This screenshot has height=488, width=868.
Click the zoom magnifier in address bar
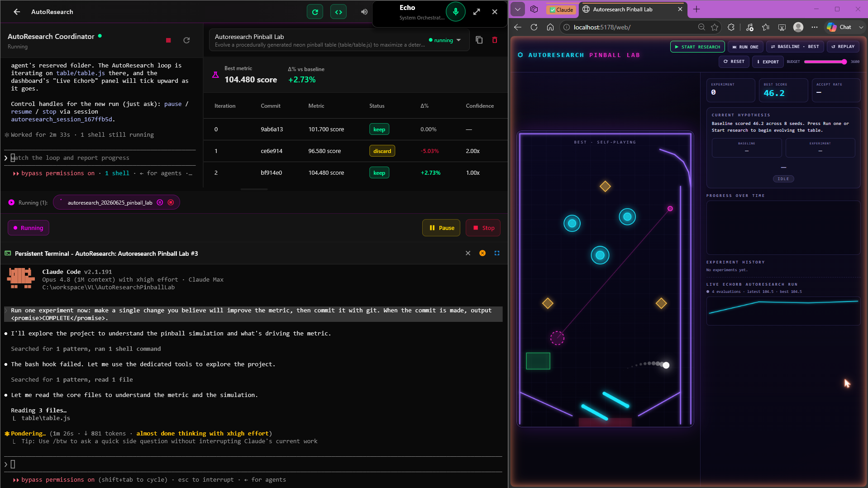(x=701, y=27)
